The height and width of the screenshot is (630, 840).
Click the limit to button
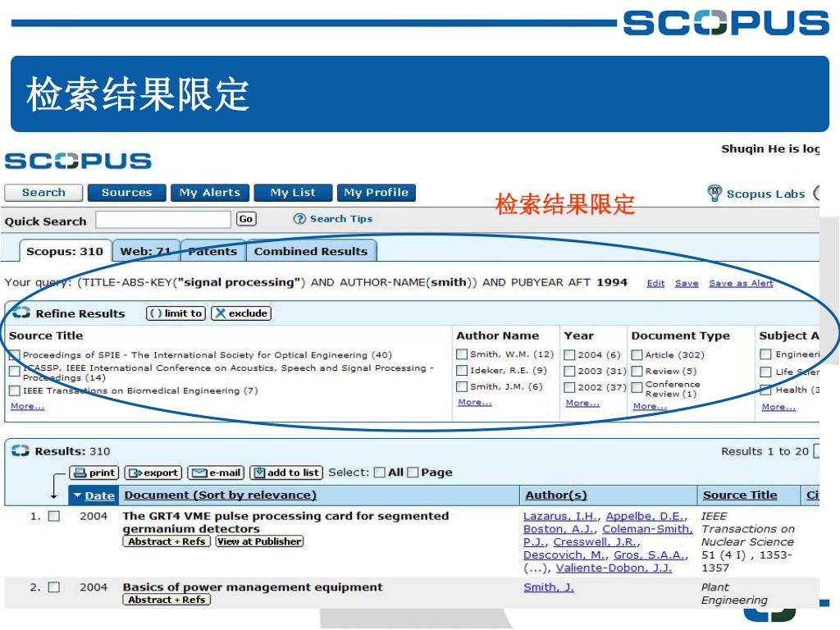[176, 313]
